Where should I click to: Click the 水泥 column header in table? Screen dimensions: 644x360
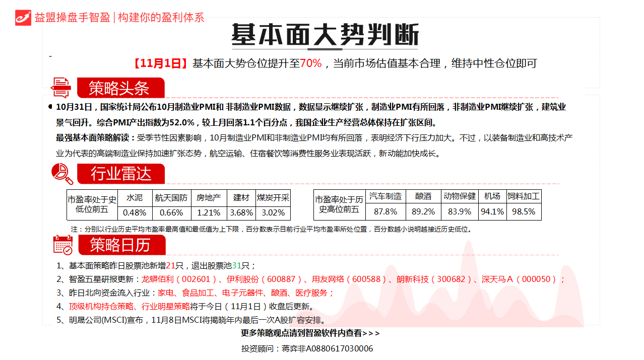coord(135,198)
